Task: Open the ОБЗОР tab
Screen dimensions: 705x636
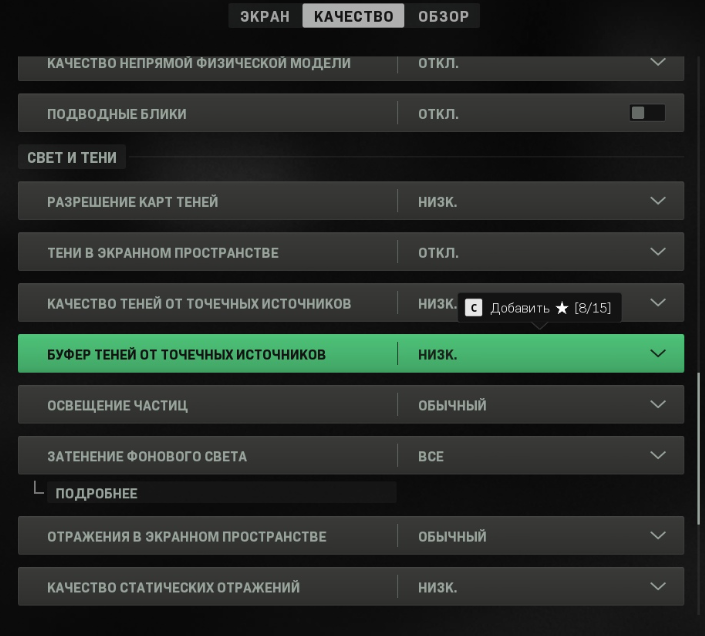Action: point(443,16)
